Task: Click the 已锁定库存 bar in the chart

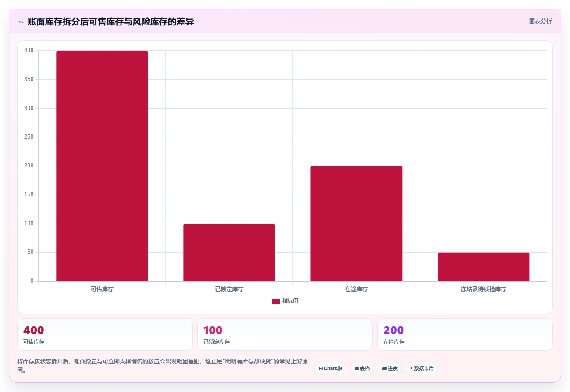Action: 229,252
